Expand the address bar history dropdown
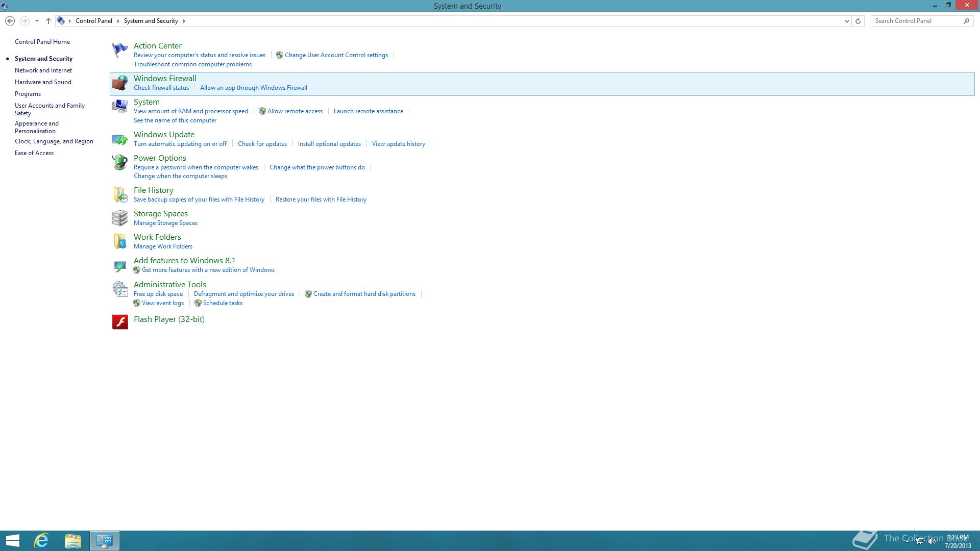 coord(847,21)
